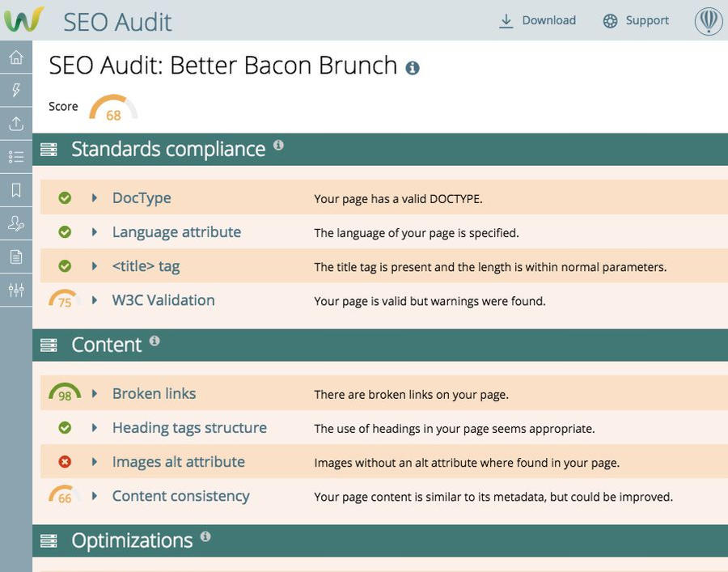Click the Content section info icon
The image size is (728, 572).
coord(154,341)
